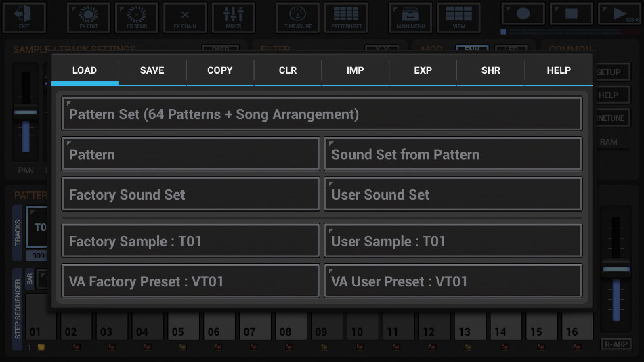Switch to the SAVE tab
The image size is (644, 362).
[x=152, y=70]
